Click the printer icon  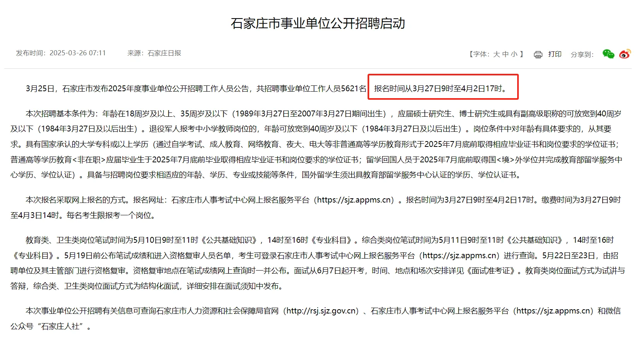[538, 54]
